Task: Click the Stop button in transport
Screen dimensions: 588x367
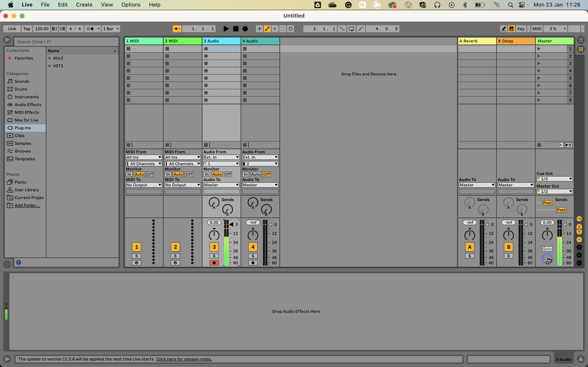Action: pos(235,29)
